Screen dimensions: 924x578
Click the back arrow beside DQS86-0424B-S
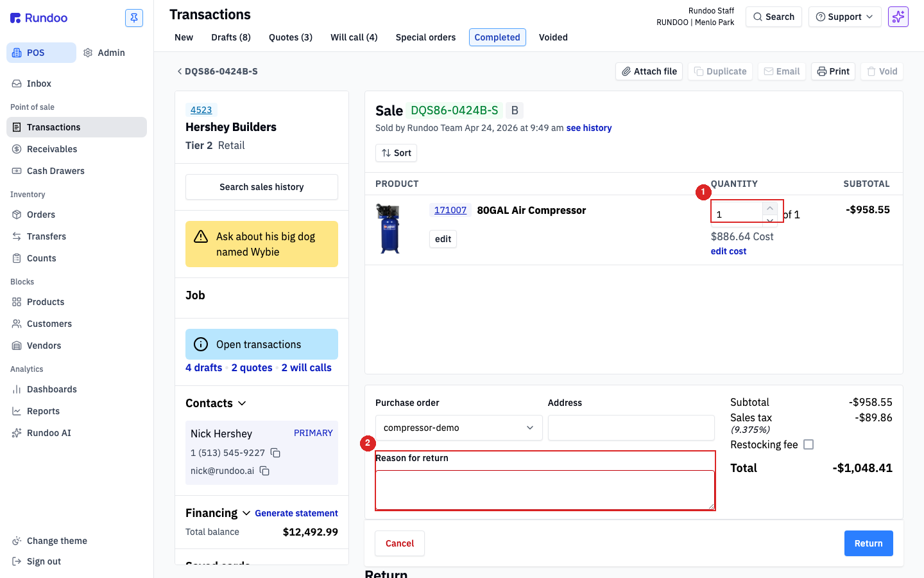click(x=180, y=71)
